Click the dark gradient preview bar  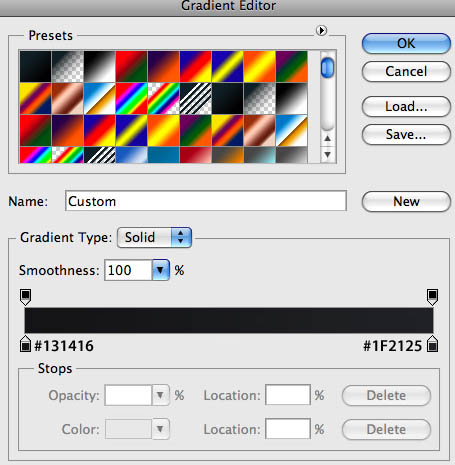click(229, 320)
